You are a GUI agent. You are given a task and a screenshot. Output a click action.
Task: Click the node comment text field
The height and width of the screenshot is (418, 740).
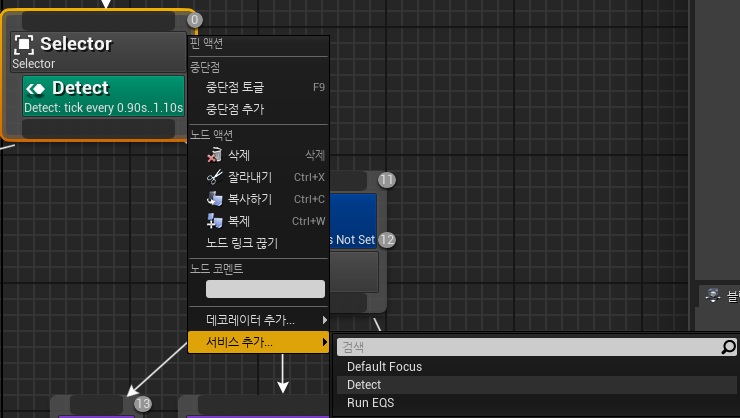[265, 289]
